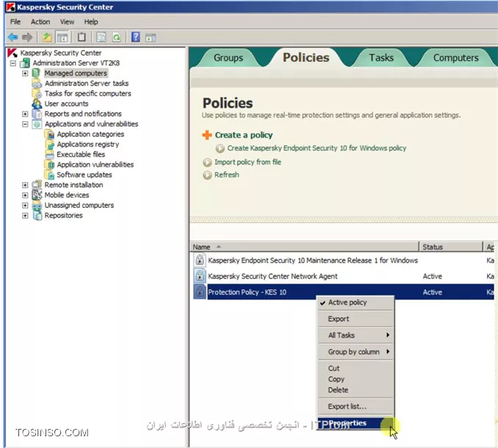Screen dimensions: 498x448
Task: Click the blue Help question mark icon
Action: tap(136, 37)
